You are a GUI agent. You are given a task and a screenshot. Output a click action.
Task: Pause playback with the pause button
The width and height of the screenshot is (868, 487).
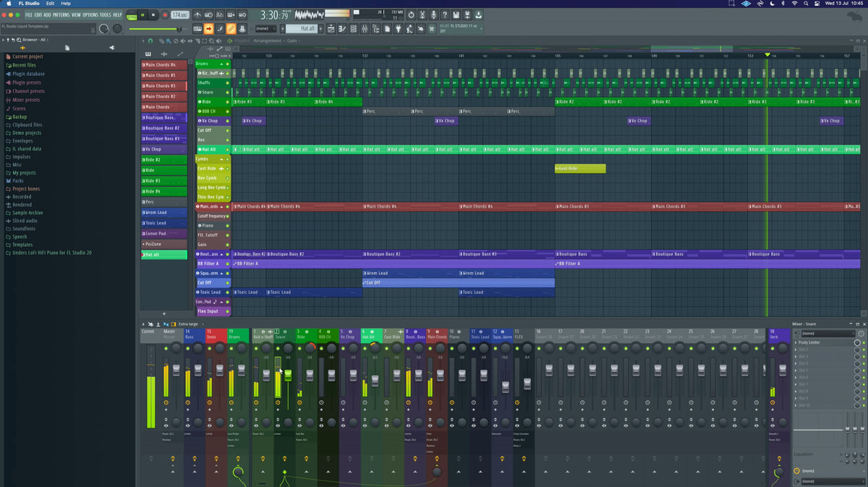[x=142, y=14]
